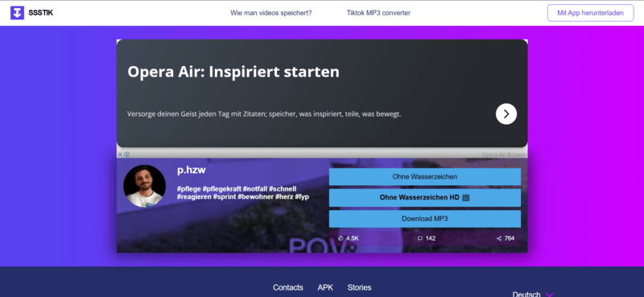644x297 pixels.
Task: Open the Tiktok MP3 converter page
Action: point(378,13)
